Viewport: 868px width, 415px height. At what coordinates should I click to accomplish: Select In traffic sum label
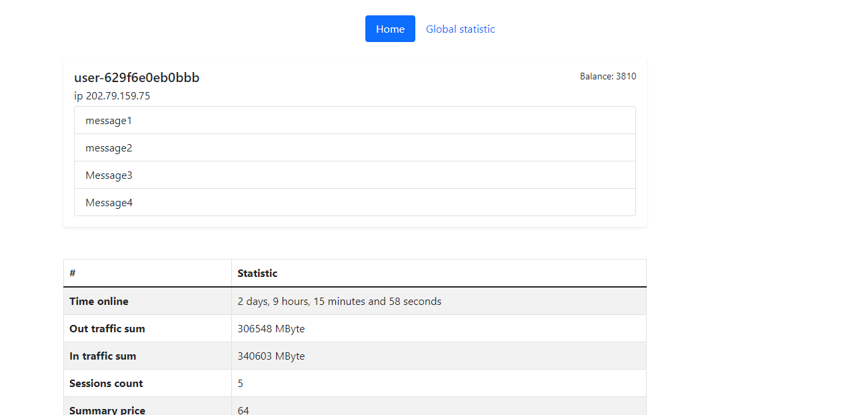[103, 356]
